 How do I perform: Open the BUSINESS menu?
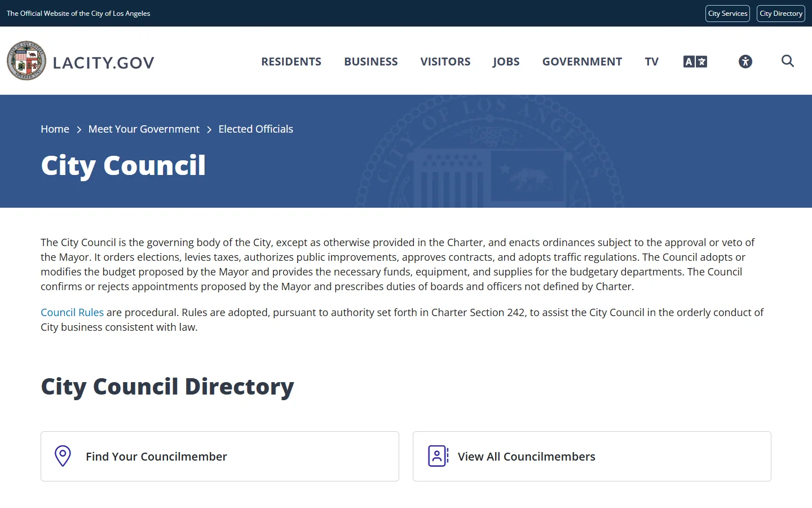(x=371, y=62)
